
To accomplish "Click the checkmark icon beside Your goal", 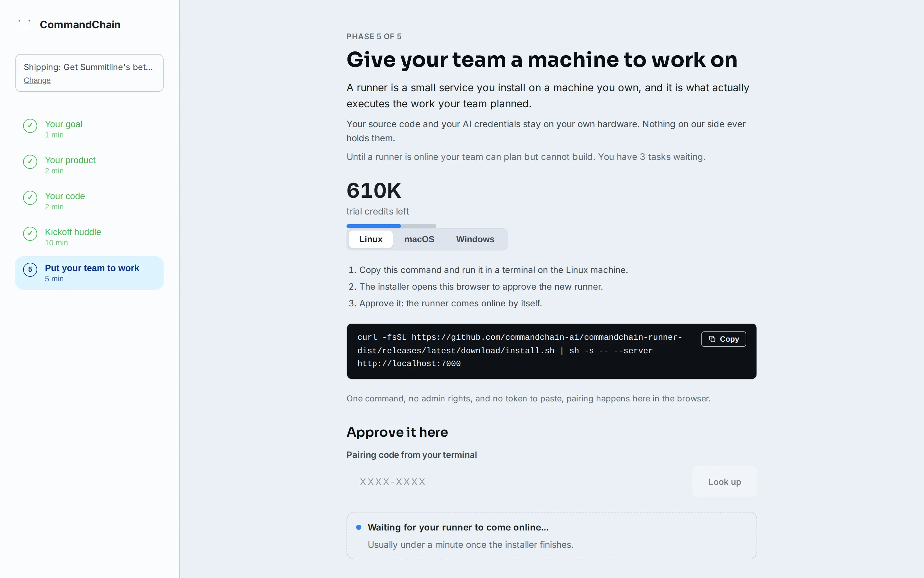I will pyautogui.click(x=30, y=126).
